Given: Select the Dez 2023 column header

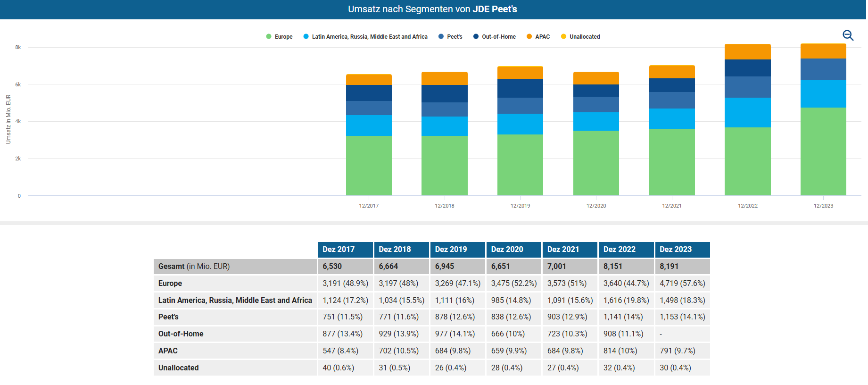Looking at the screenshot, I should coord(682,250).
